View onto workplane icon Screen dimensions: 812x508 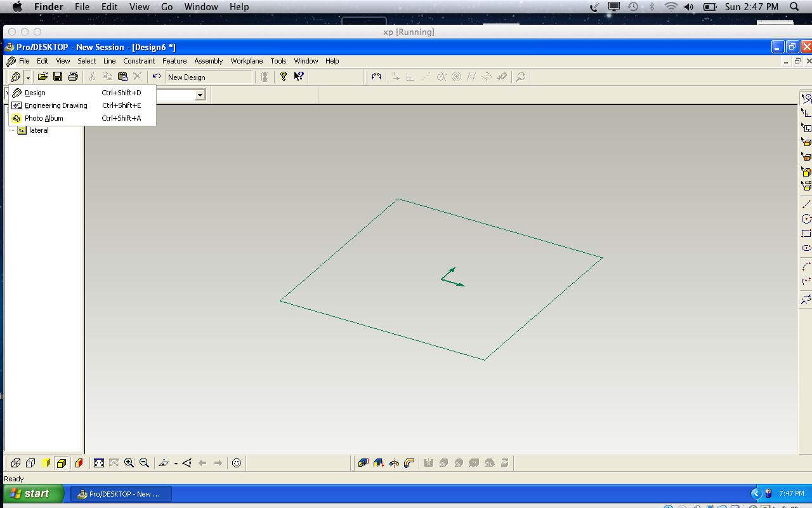[164, 463]
